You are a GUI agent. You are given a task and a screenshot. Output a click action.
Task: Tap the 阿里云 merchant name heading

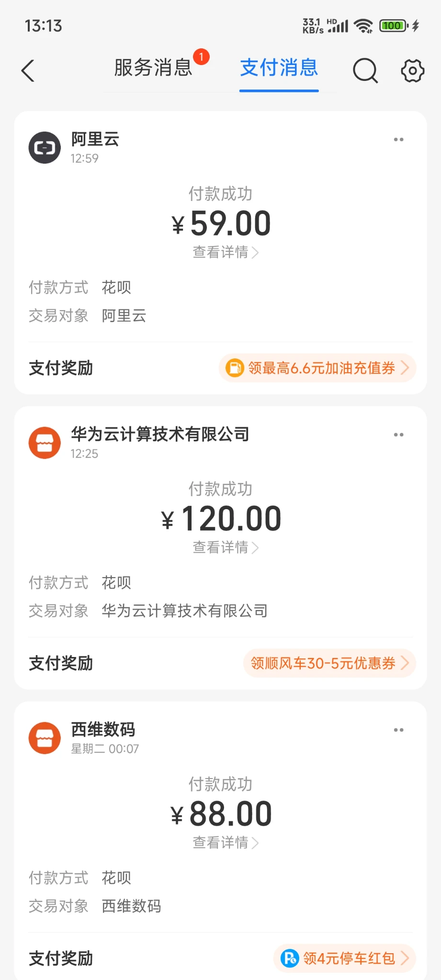click(x=95, y=139)
